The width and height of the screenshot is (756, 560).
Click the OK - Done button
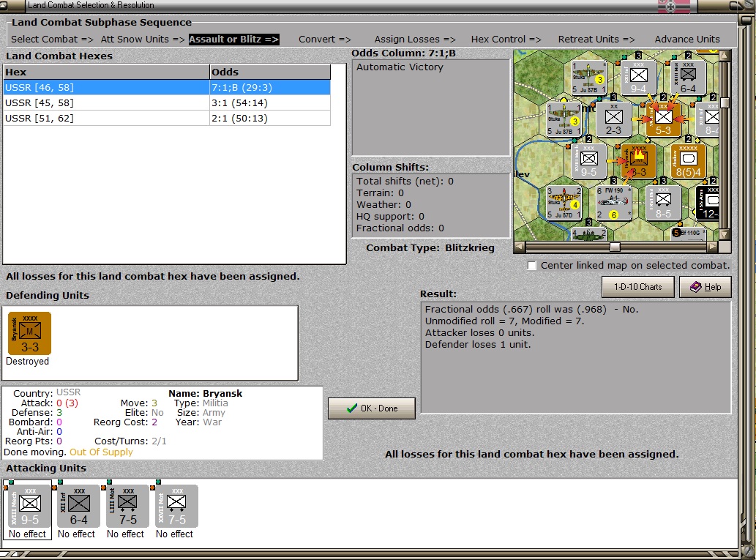371,408
